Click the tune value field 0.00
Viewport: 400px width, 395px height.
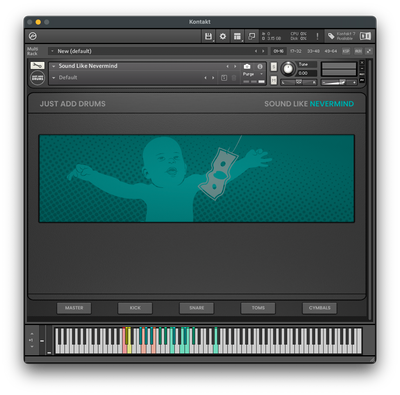tap(307, 73)
